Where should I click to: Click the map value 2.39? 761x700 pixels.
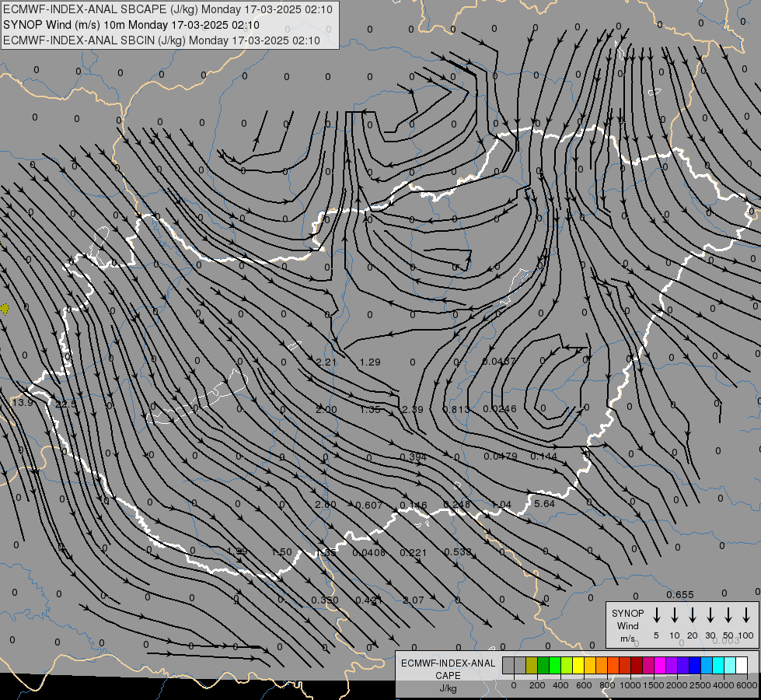point(413,410)
